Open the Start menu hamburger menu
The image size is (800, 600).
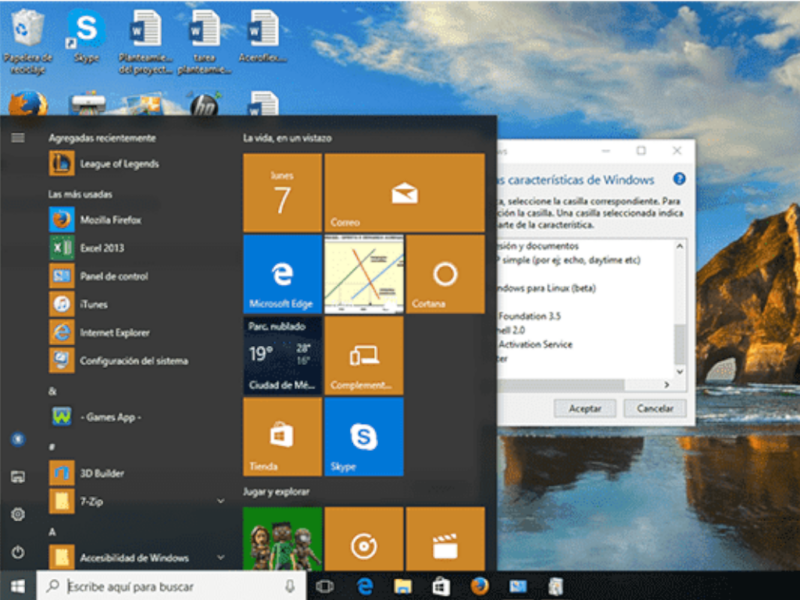[x=19, y=139]
